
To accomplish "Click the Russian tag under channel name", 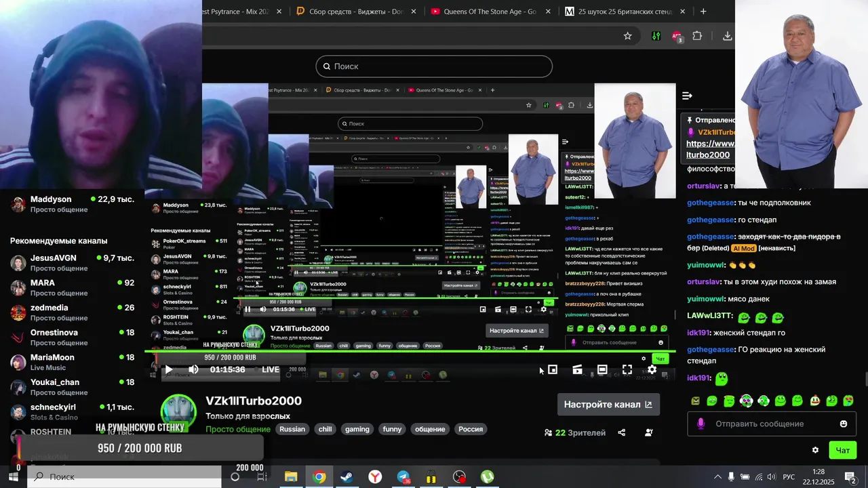I will pos(292,429).
